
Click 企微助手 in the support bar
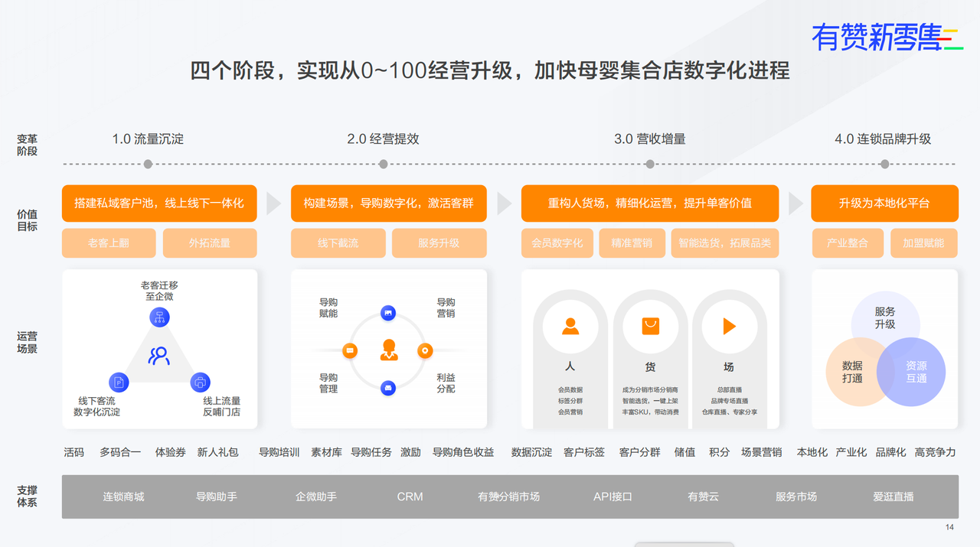[x=316, y=497]
